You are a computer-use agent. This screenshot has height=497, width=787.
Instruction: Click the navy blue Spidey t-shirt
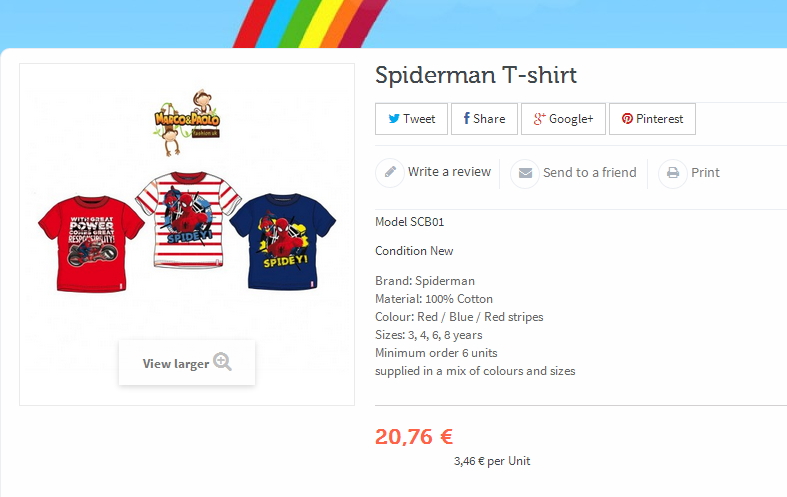[x=281, y=237]
